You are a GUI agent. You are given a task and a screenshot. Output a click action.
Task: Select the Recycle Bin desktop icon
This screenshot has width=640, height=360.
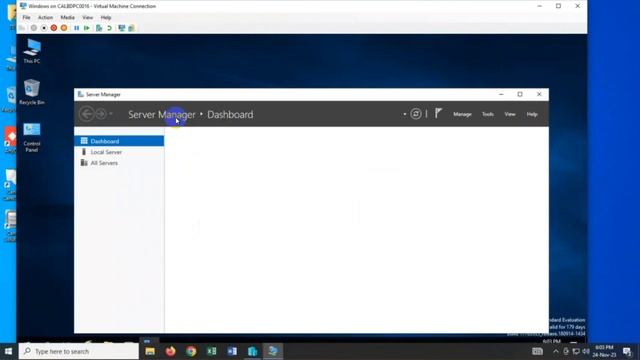pos(32,92)
